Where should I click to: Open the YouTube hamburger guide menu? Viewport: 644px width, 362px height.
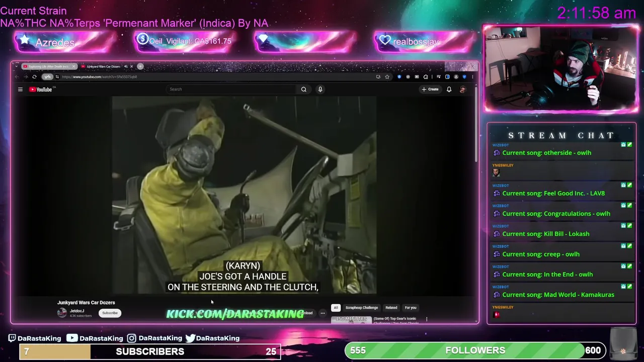pyautogui.click(x=20, y=89)
